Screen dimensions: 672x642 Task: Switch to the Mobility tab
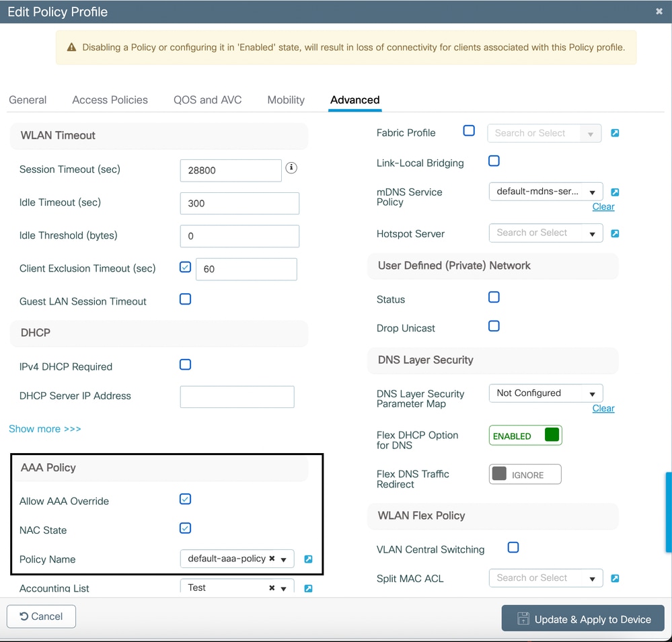(x=285, y=99)
